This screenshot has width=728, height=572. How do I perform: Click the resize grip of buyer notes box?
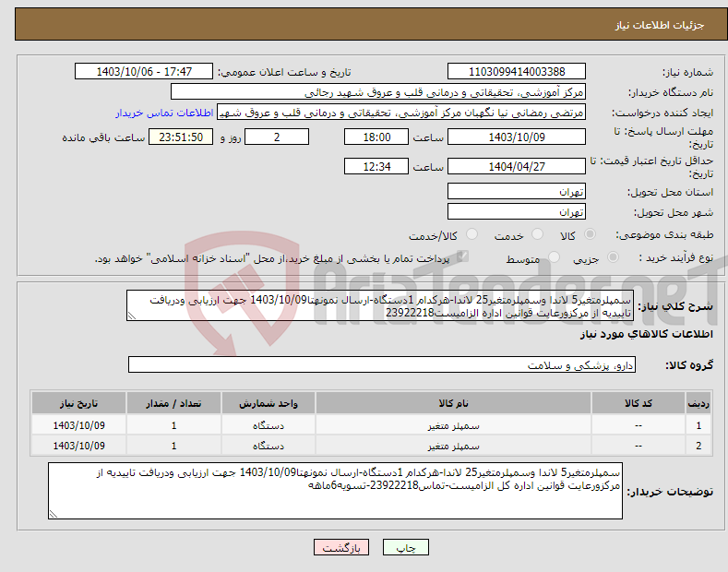(x=53, y=514)
